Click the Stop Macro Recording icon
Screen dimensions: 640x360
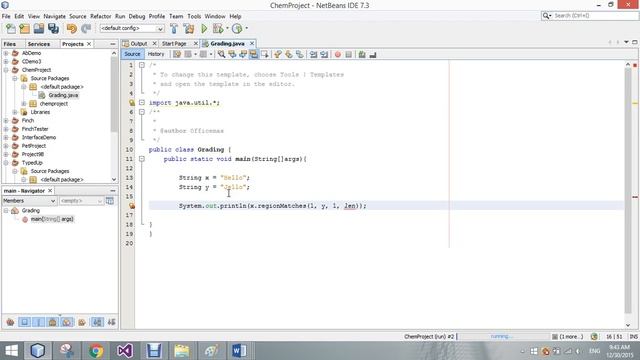tap(349, 54)
